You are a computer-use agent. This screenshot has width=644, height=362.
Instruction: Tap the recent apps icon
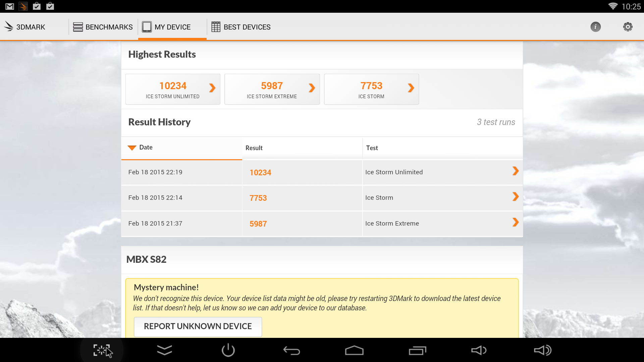point(417,351)
